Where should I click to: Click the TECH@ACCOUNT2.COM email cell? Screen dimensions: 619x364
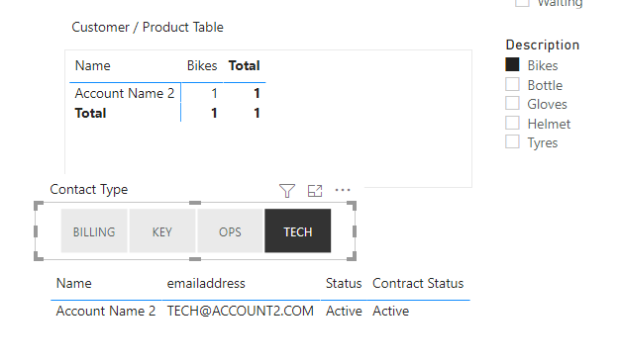pos(240,311)
